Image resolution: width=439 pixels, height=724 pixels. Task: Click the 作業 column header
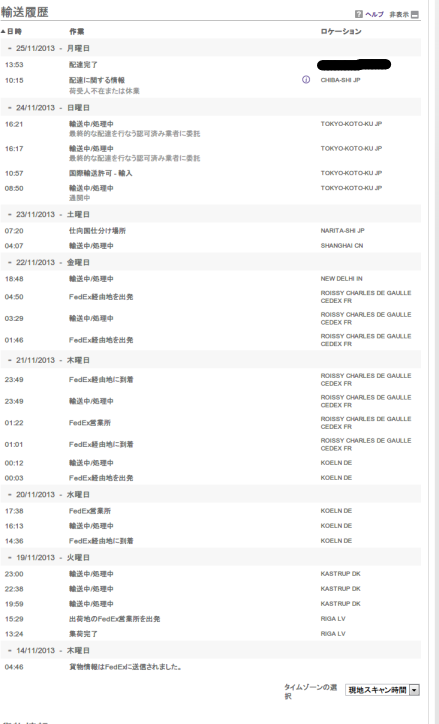coord(77,31)
